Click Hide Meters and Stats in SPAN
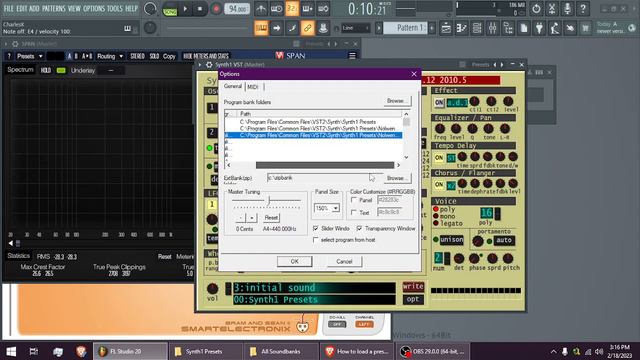The height and width of the screenshot is (360, 640). pos(206,56)
